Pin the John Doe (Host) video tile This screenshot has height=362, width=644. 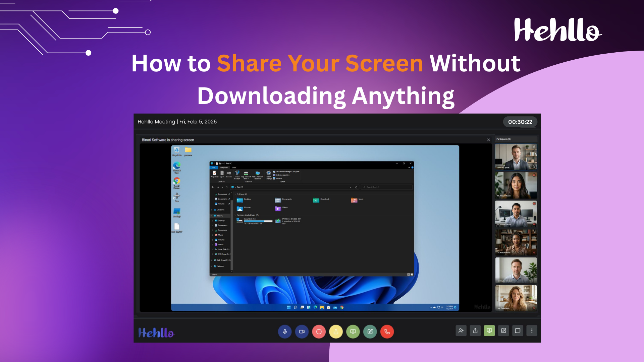pos(534,146)
